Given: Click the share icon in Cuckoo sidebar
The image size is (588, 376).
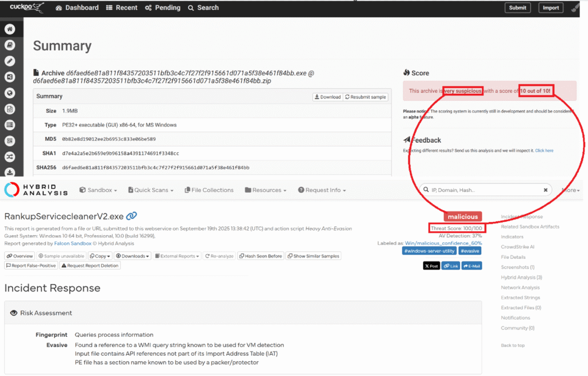Looking at the screenshot, I should [10, 77].
